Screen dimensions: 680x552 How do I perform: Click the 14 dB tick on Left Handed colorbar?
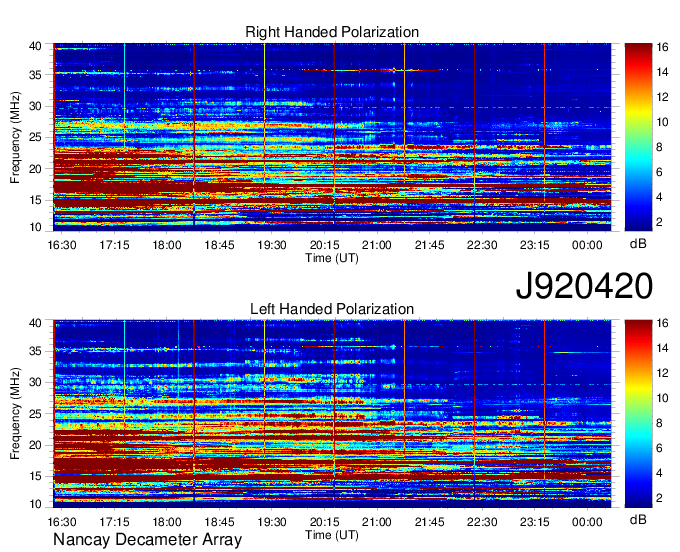pyautogui.click(x=662, y=348)
